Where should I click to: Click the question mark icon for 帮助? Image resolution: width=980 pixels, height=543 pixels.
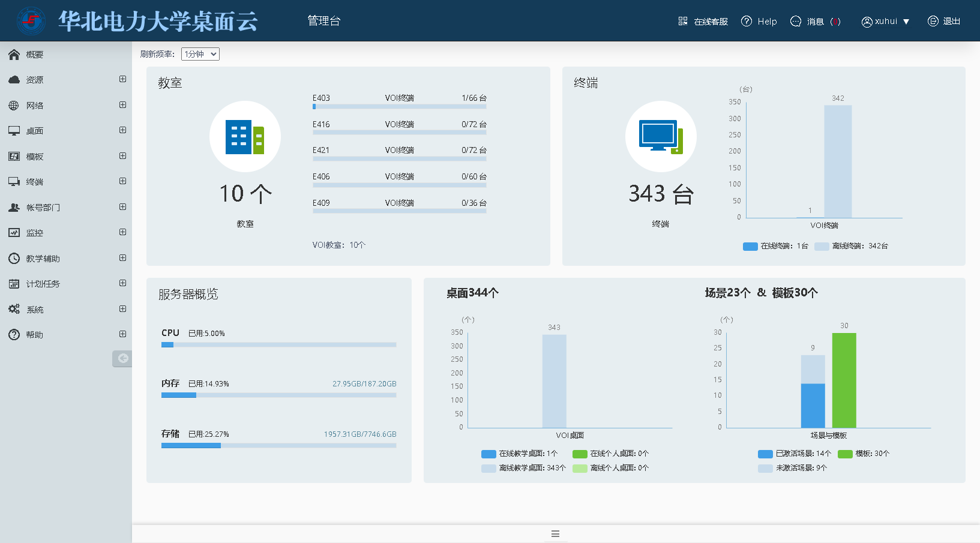pyautogui.click(x=14, y=335)
